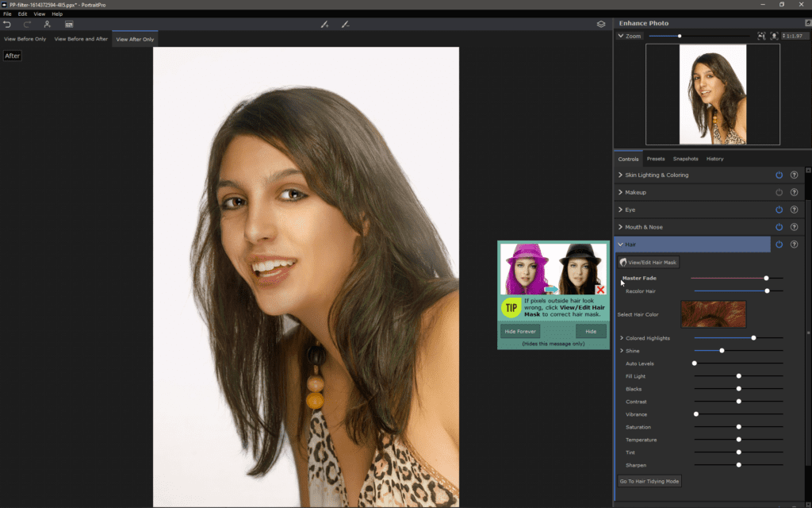
Task: Switch to the History tab
Action: click(x=714, y=159)
